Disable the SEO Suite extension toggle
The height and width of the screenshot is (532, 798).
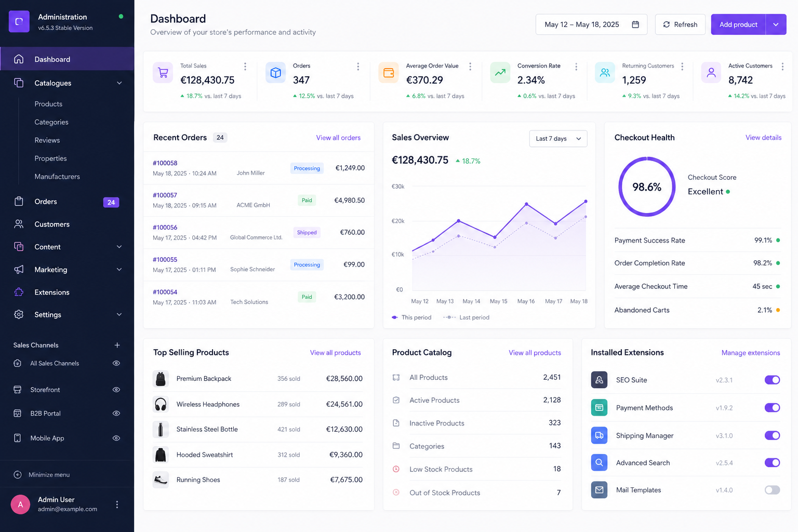pos(772,380)
